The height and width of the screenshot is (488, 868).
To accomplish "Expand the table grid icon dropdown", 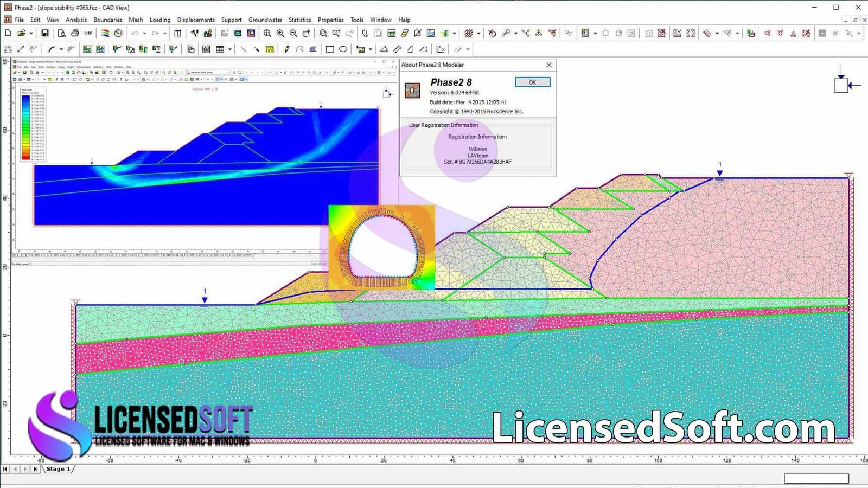I will tap(230, 49).
